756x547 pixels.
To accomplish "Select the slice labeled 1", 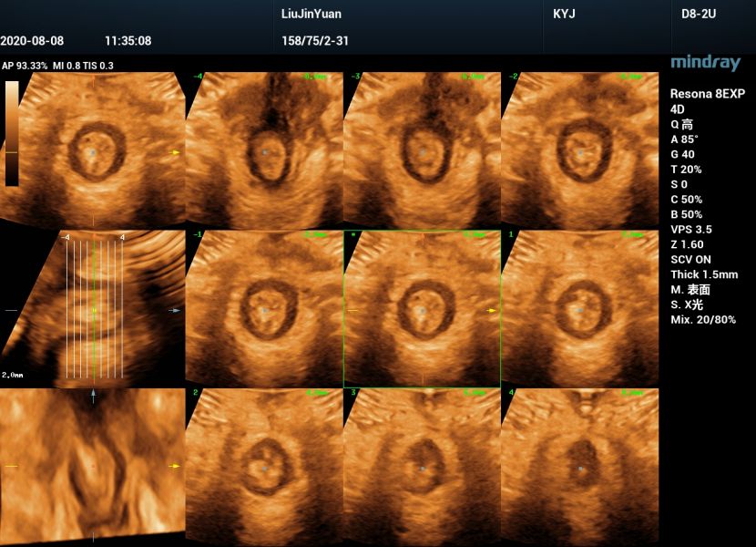I will (x=579, y=308).
